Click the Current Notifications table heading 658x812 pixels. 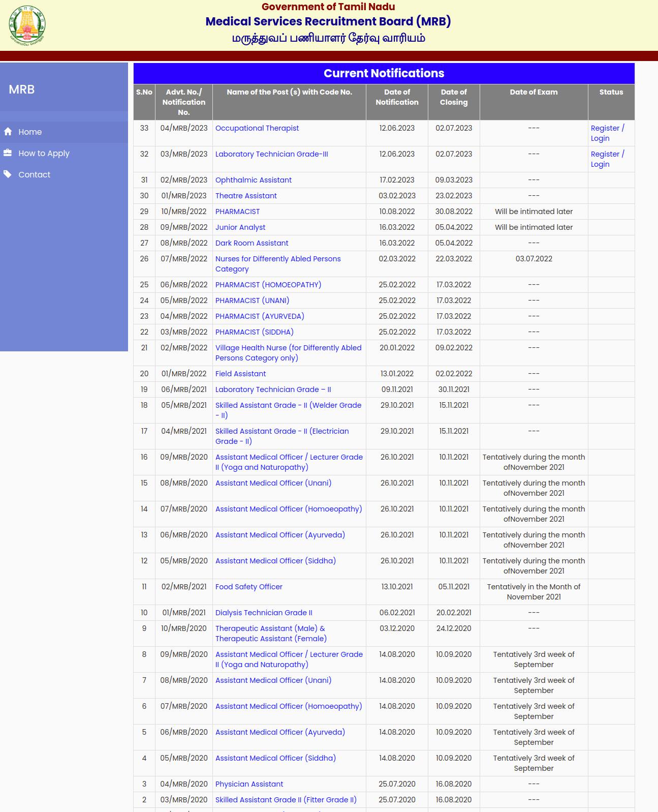click(384, 73)
